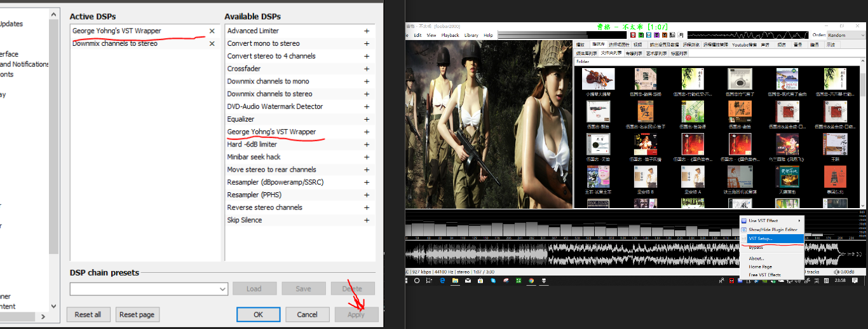
Task: Add Skip Silence with the plus icon
Action: tap(366, 220)
